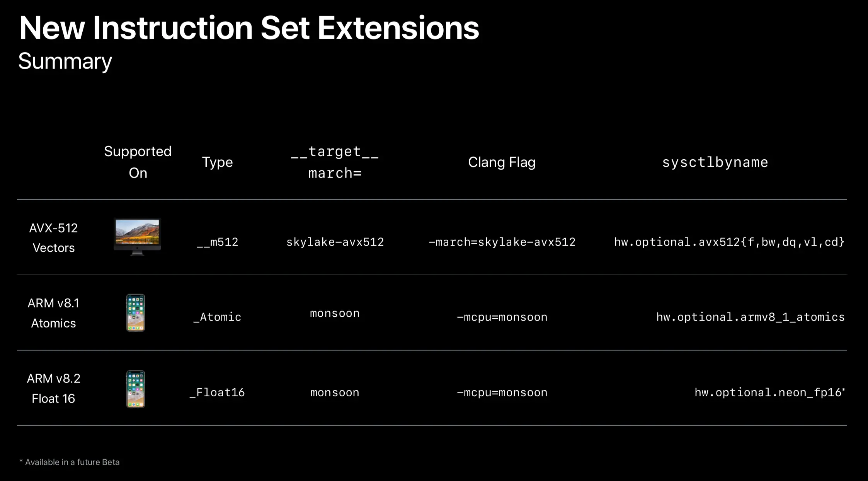This screenshot has height=481, width=868.
Task: Click the __target__ march= column header
Action: tap(335, 162)
